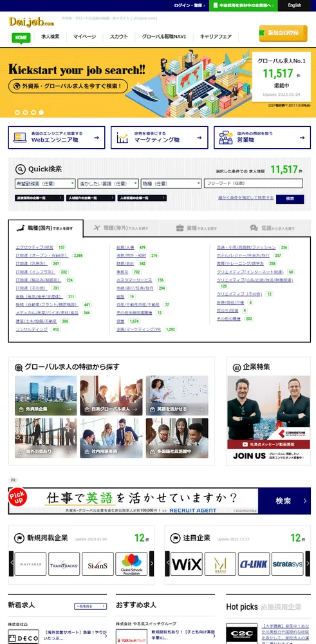Open the HOME menu item
This screenshot has width=316, height=644.
pos(21,37)
